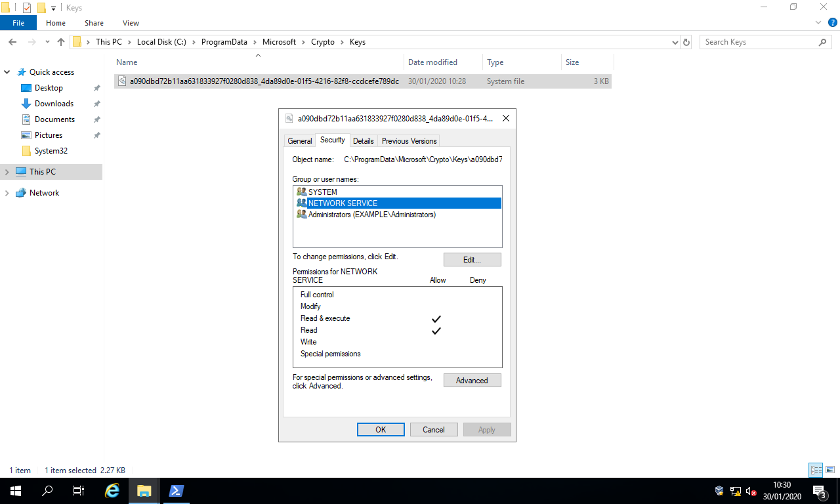
Task: Launch Internet Explorer from the taskbar
Action: pos(112,490)
